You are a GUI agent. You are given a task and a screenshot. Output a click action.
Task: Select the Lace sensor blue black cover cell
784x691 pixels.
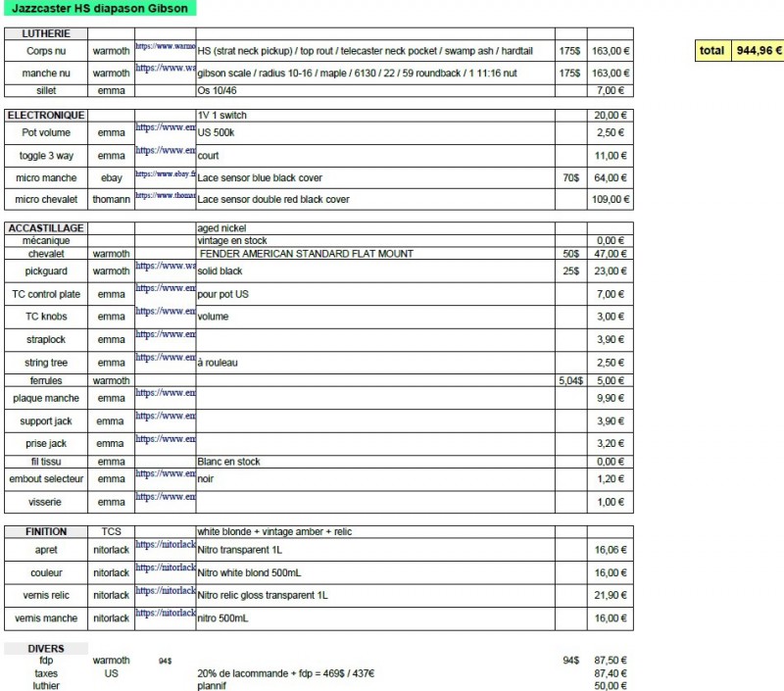[x=260, y=178]
